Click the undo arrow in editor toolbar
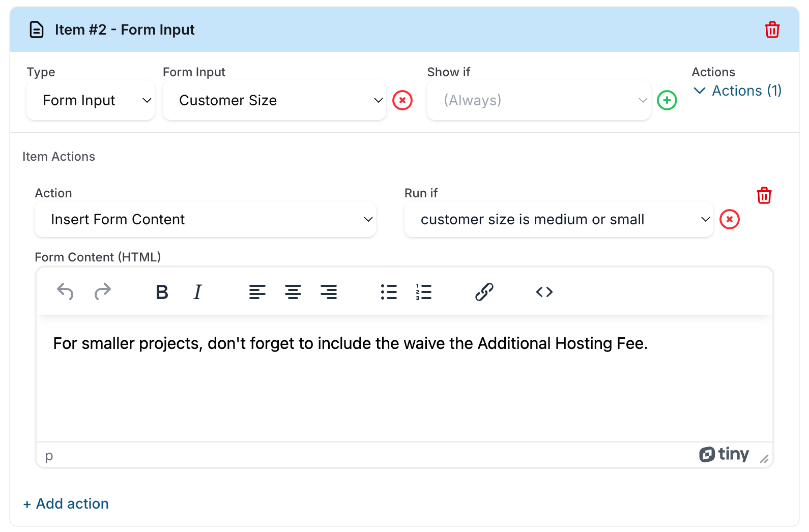Screen dimensions: 809x532 65,292
